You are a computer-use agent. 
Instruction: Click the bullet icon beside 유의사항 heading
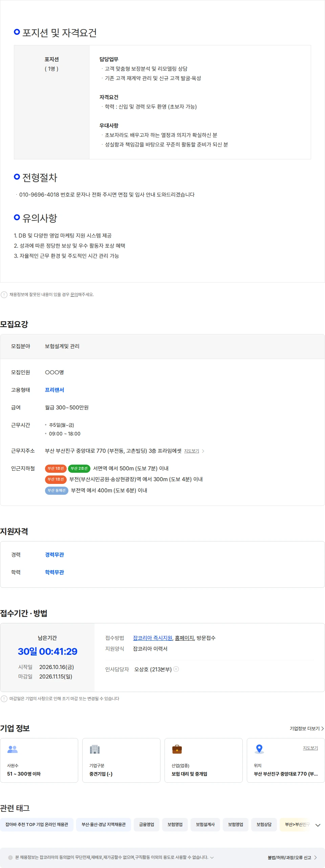(x=17, y=217)
